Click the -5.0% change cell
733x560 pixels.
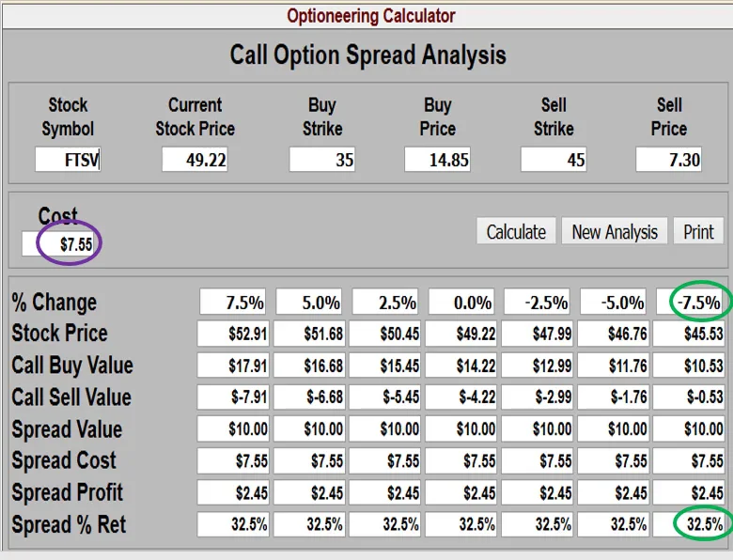point(614,303)
